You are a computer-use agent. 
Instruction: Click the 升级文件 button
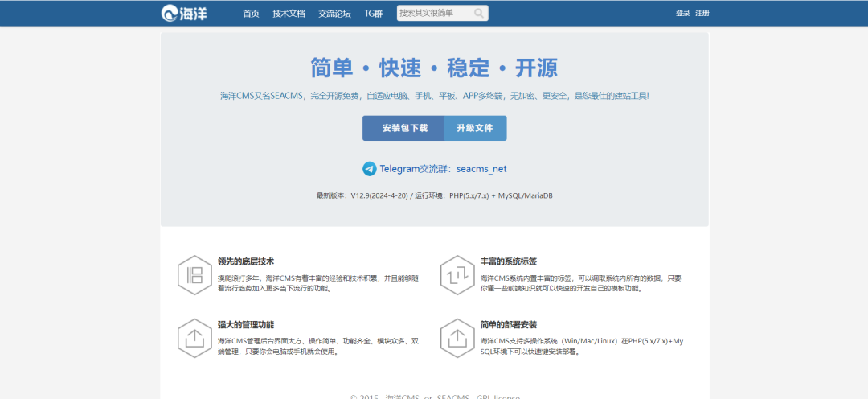475,128
